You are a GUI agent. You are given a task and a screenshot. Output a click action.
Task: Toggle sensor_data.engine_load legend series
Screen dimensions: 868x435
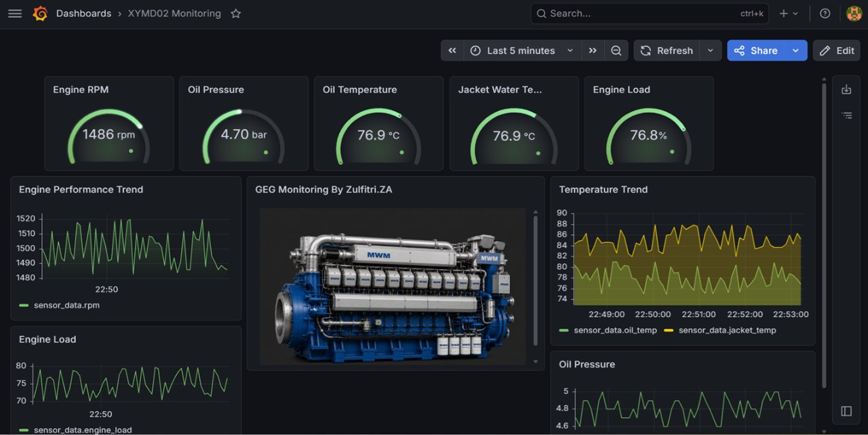[83, 430]
